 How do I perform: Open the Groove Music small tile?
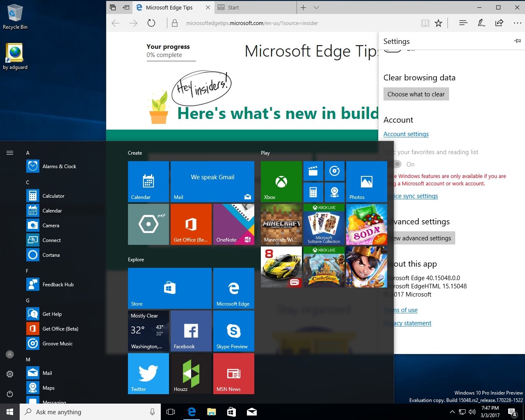pyautogui.click(x=335, y=171)
